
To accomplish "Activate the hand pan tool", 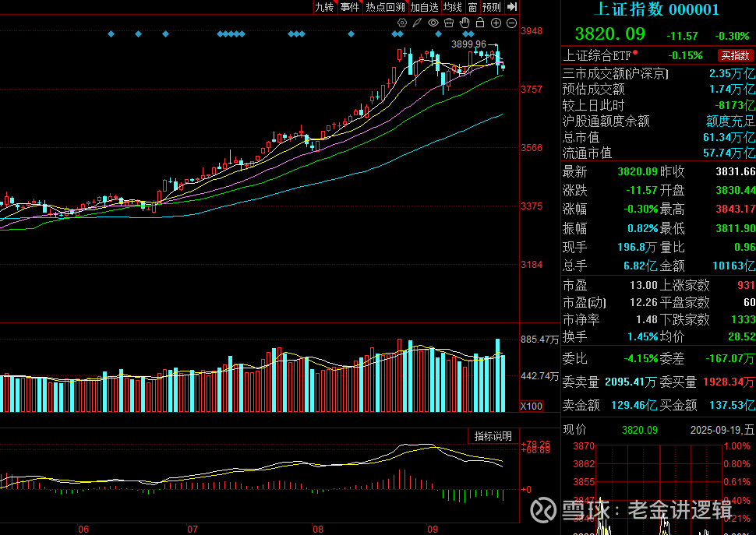I will (x=465, y=23).
